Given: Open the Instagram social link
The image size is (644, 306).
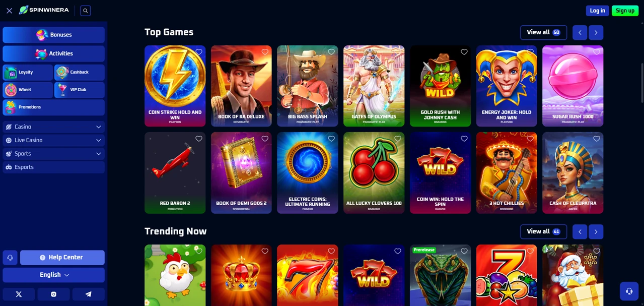Looking at the screenshot, I should (x=53, y=294).
